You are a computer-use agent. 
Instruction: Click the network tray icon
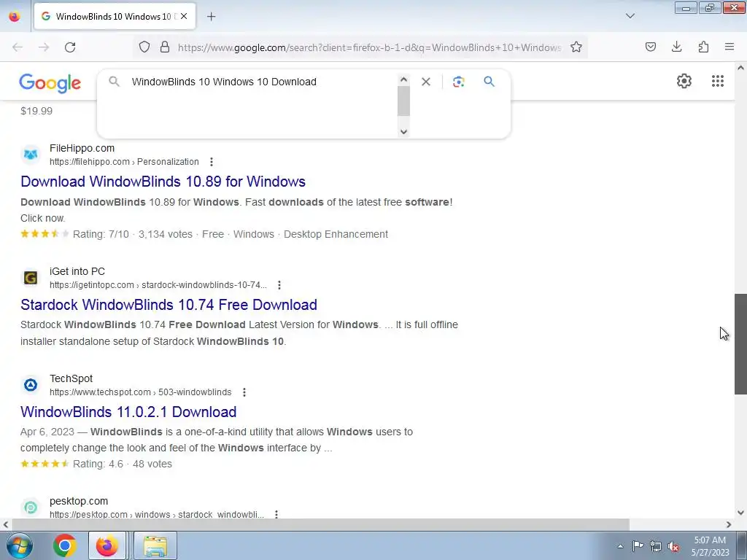point(656,546)
